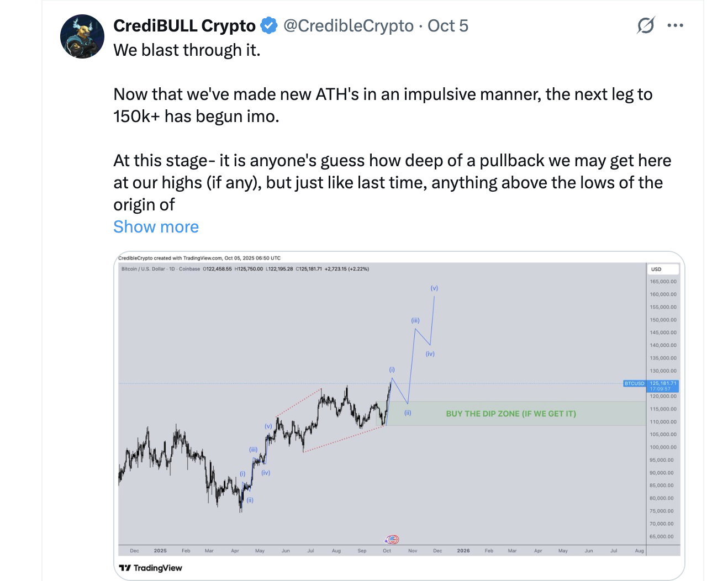Image resolution: width=728 pixels, height=581 pixels.
Task: Click the 2026 label on the time axis
Action: (463, 551)
